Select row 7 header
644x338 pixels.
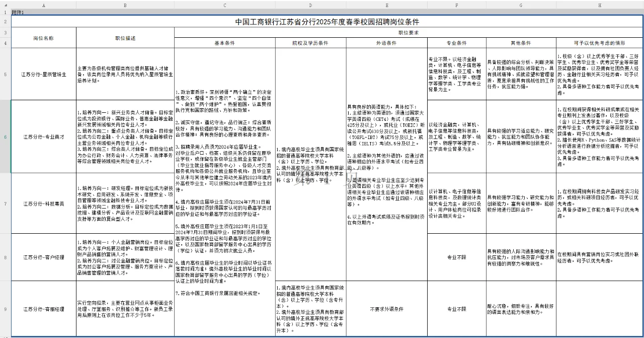pyautogui.click(x=5, y=204)
